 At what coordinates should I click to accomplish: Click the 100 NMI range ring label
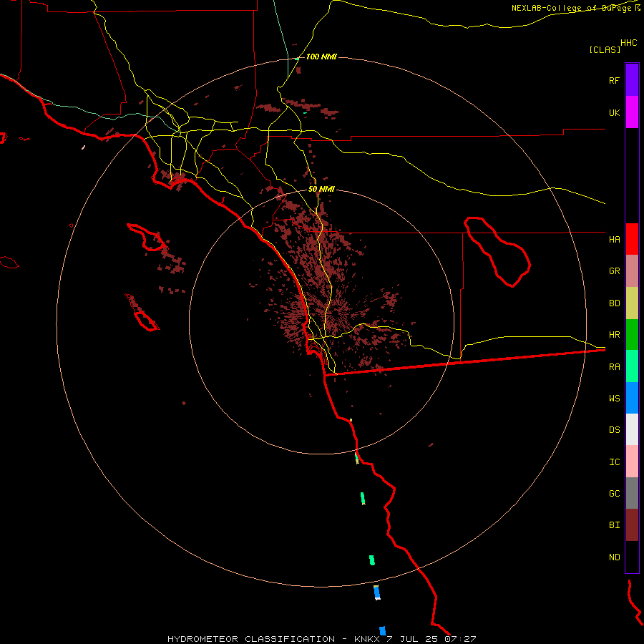[x=321, y=57]
